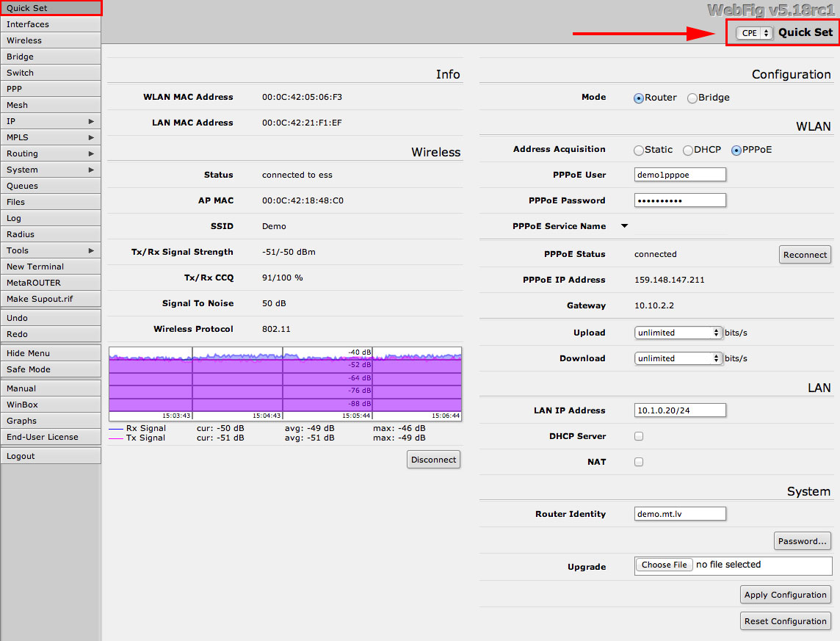
Task: Open the Interfaces menu item
Action: (x=50, y=24)
